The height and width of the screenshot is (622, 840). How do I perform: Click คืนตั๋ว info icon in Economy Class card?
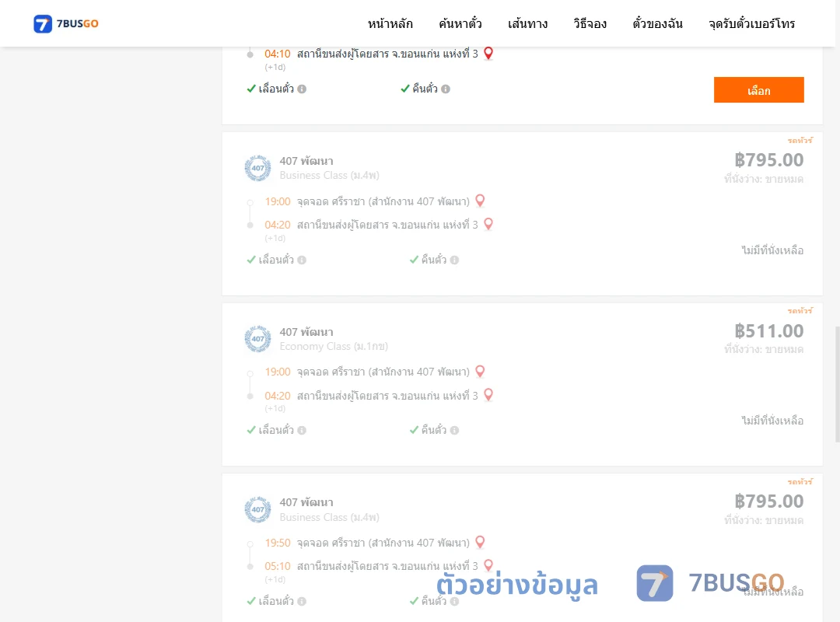click(454, 430)
